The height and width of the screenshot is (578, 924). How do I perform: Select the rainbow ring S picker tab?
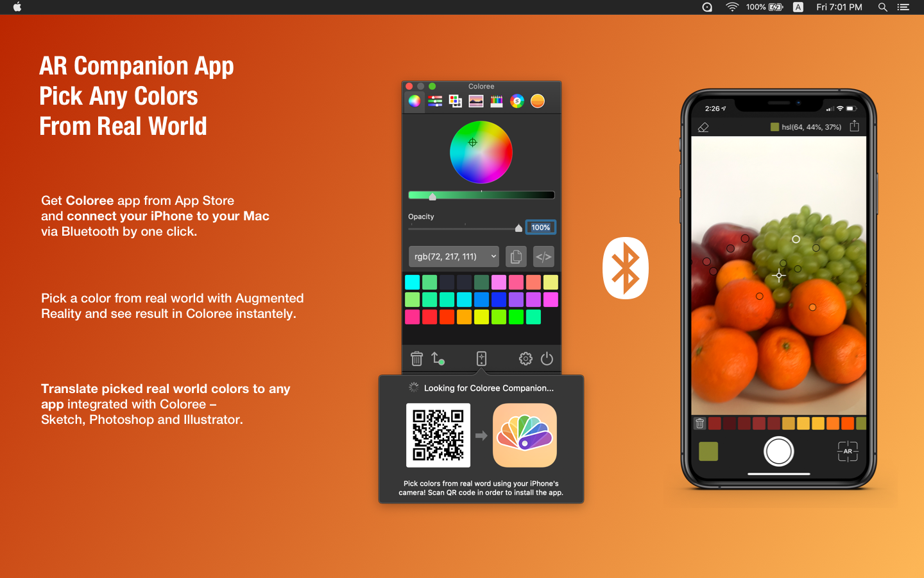point(517,101)
